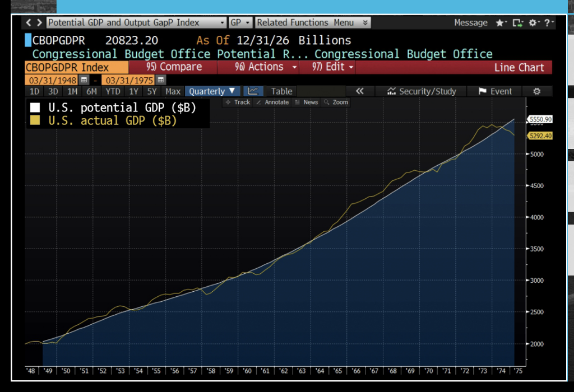Screen dimensions: 574x392
Task: Open chart settings via the gear icon
Action: click(536, 91)
